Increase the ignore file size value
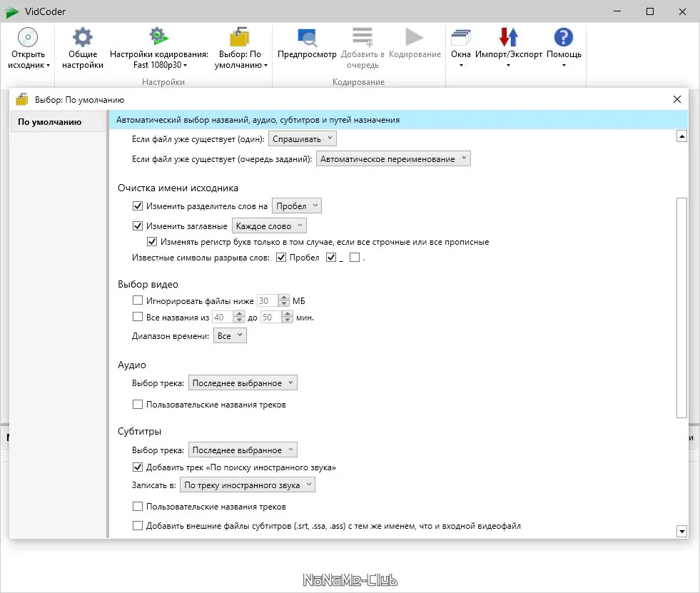700x593 pixels. tap(283, 298)
